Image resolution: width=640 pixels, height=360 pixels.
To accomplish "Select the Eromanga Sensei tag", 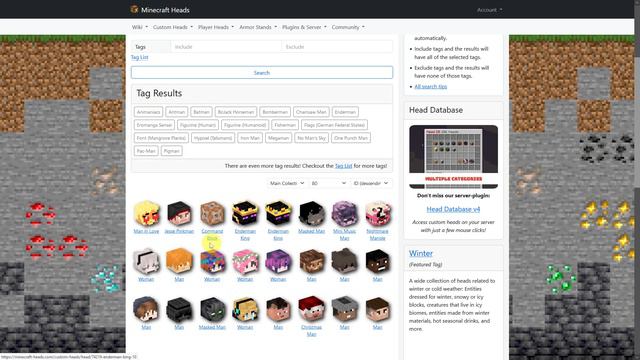I will tap(154, 125).
